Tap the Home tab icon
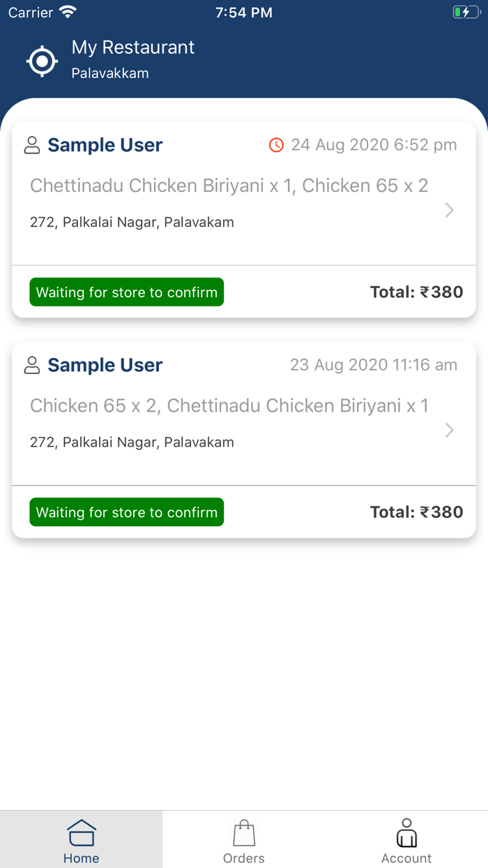Image resolution: width=488 pixels, height=868 pixels. point(82,832)
